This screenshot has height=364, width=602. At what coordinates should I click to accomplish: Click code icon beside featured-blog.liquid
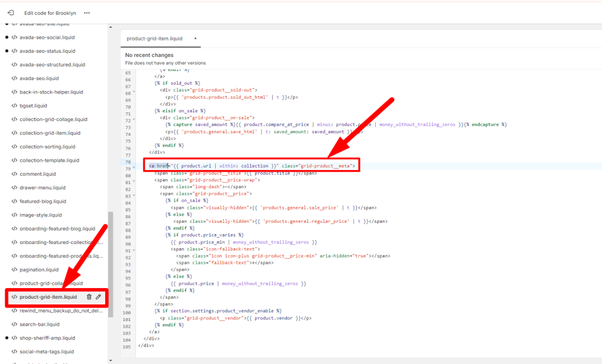[x=14, y=201]
